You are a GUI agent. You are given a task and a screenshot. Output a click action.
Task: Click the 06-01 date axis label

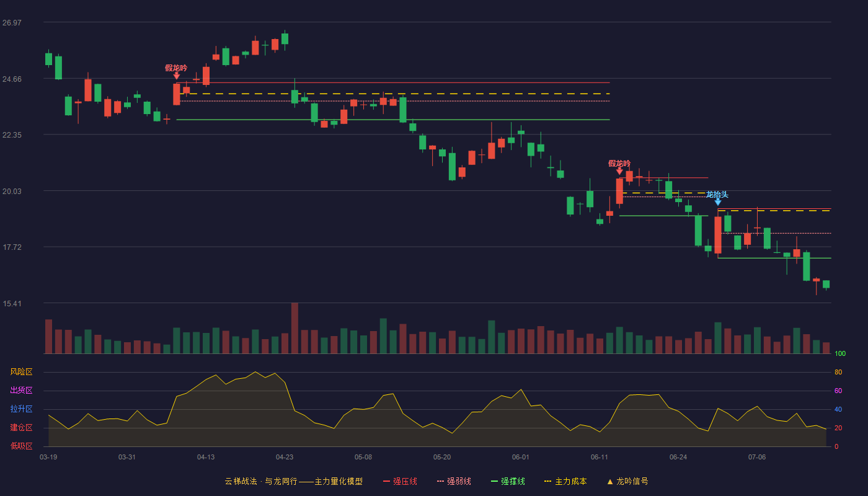pos(521,457)
